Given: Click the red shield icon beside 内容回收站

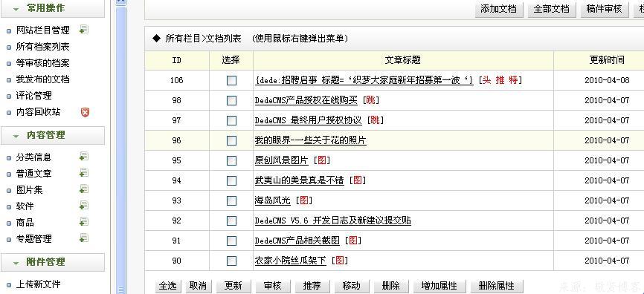Looking at the screenshot, I should click(85, 112).
